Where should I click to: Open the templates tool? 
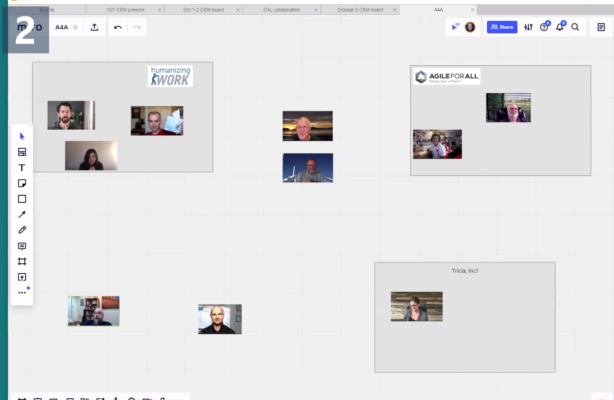[22, 152]
